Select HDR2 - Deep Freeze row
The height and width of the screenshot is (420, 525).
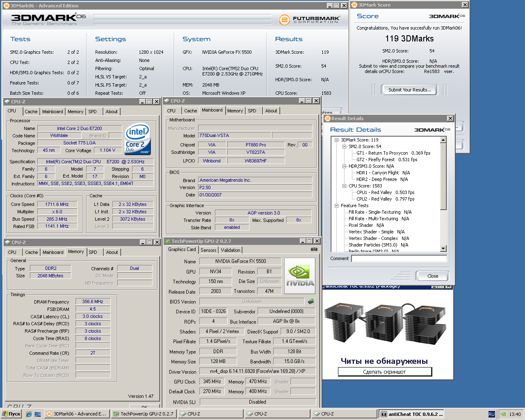382,179
